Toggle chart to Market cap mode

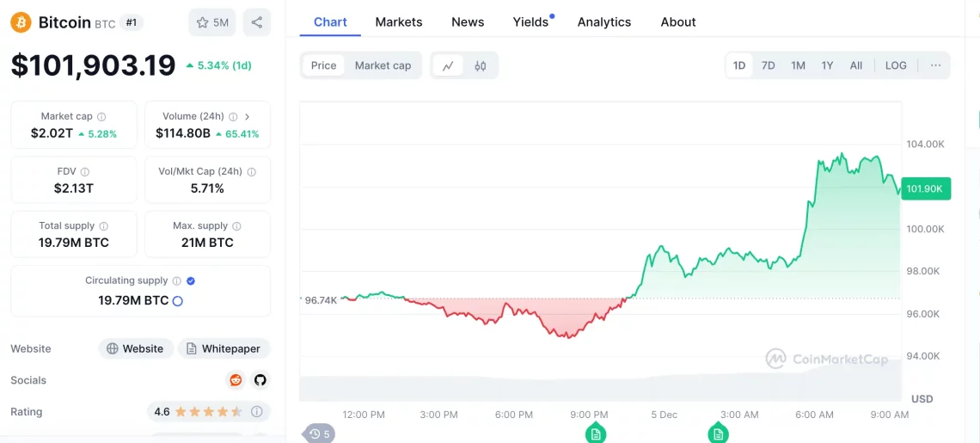tap(383, 65)
